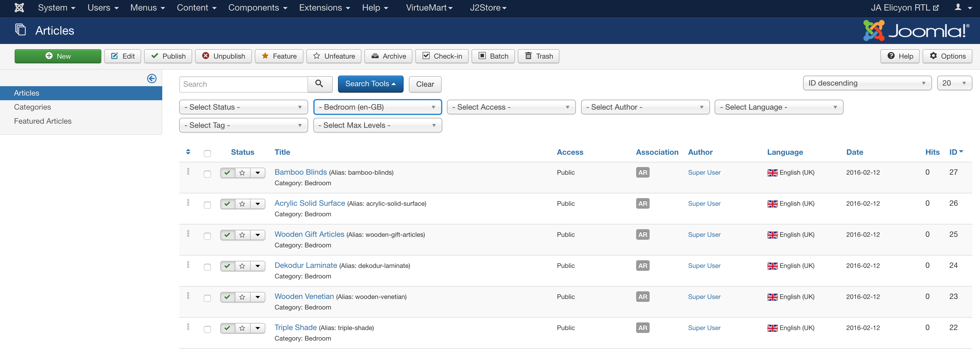Click the sidebar collapse arrow icon
The width and height of the screenshot is (980, 364).
coord(152,79)
